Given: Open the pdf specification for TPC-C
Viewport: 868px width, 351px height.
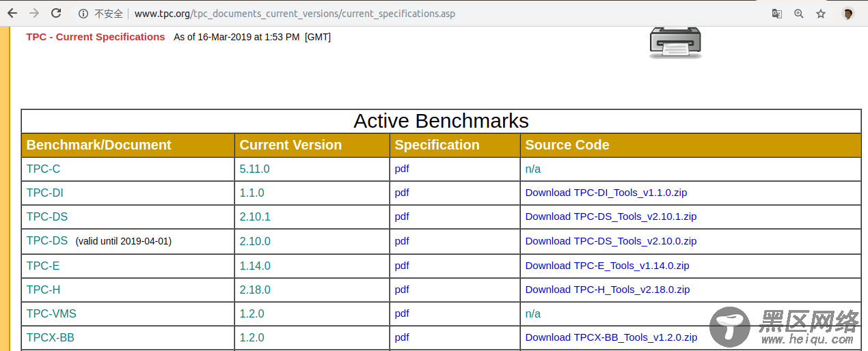Looking at the screenshot, I should (x=402, y=169).
